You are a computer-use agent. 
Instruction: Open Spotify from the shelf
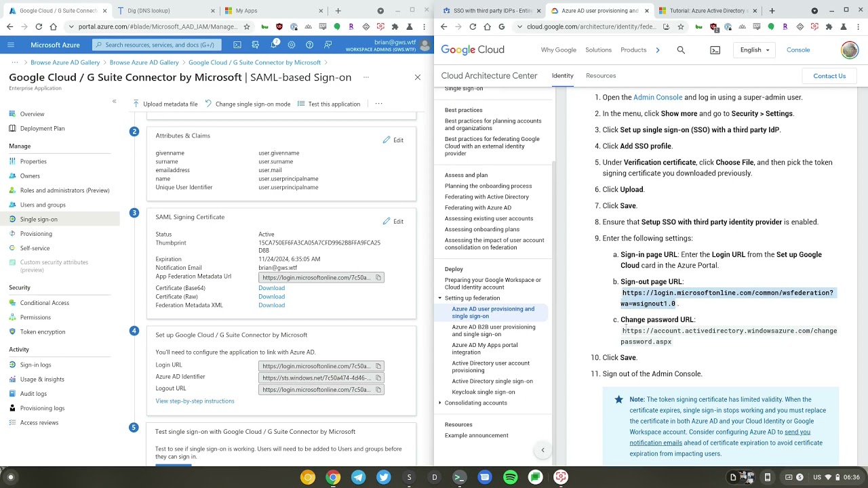click(x=510, y=477)
